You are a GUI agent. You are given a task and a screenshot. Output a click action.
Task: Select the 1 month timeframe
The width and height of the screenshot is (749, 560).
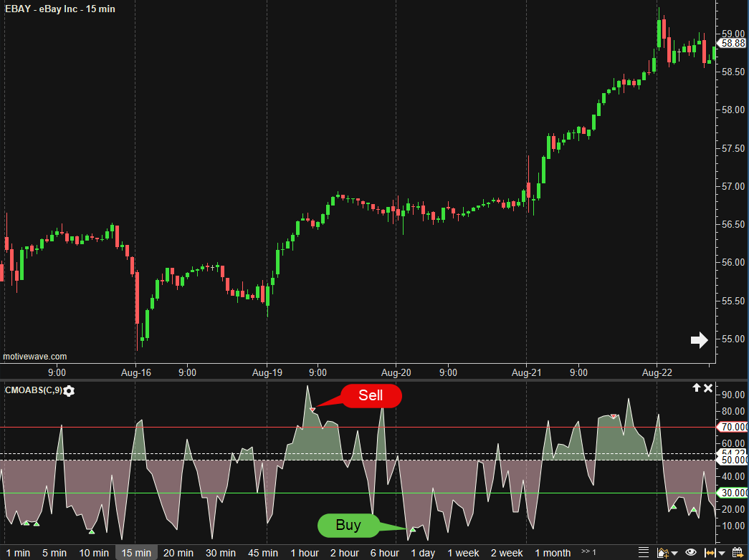click(553, 553)
